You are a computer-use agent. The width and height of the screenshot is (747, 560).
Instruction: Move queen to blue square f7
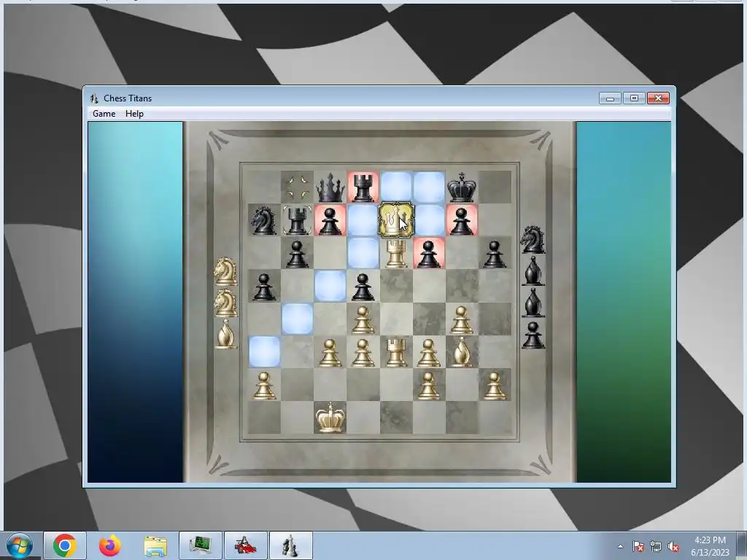pos(428,220)
